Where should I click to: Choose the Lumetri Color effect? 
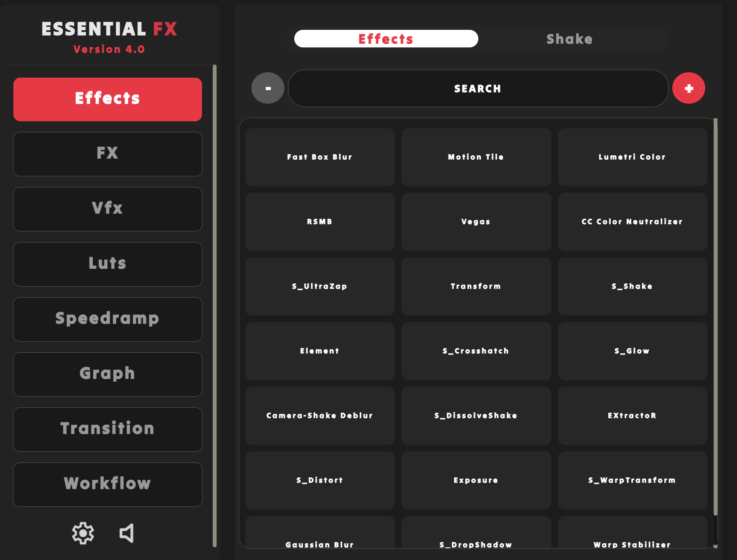[x=632, y=157]
